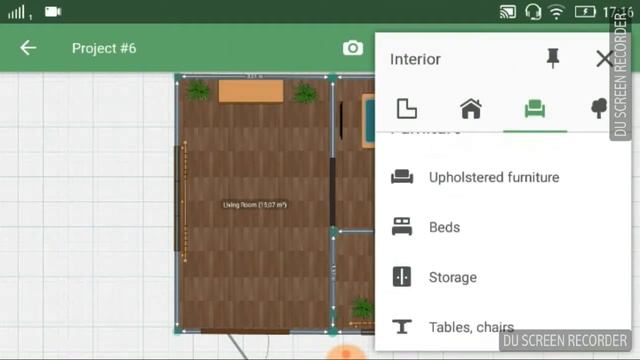The height and width of the screenshot is (360, 640).
Task: Go back with the arrow icon
Action: (x=28, y=48)
